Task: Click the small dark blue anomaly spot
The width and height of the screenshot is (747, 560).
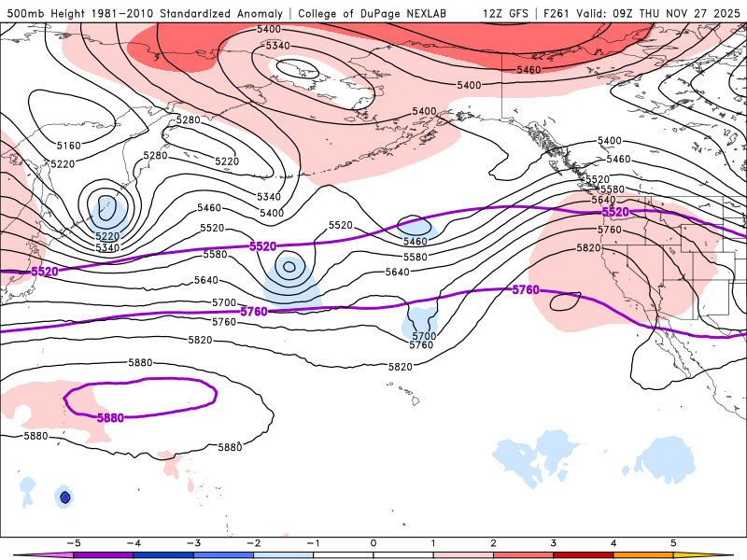Action: 65,497
